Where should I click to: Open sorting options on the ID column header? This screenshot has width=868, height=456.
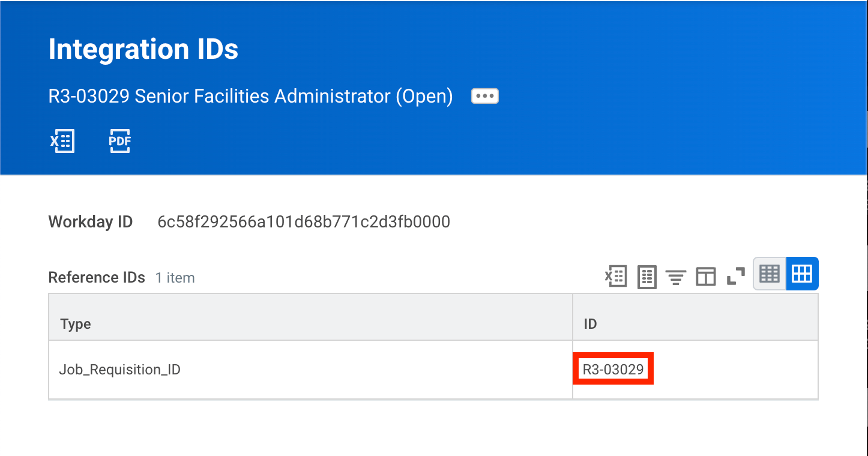coord(589,323)
